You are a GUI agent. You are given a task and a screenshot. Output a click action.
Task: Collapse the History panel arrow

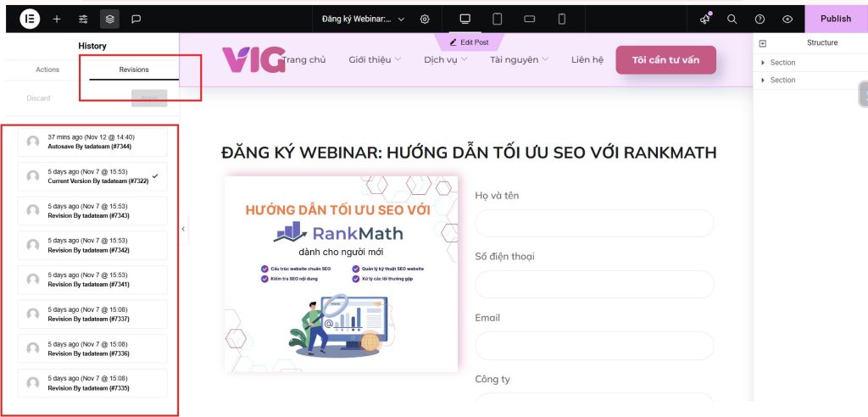[183, 229]
